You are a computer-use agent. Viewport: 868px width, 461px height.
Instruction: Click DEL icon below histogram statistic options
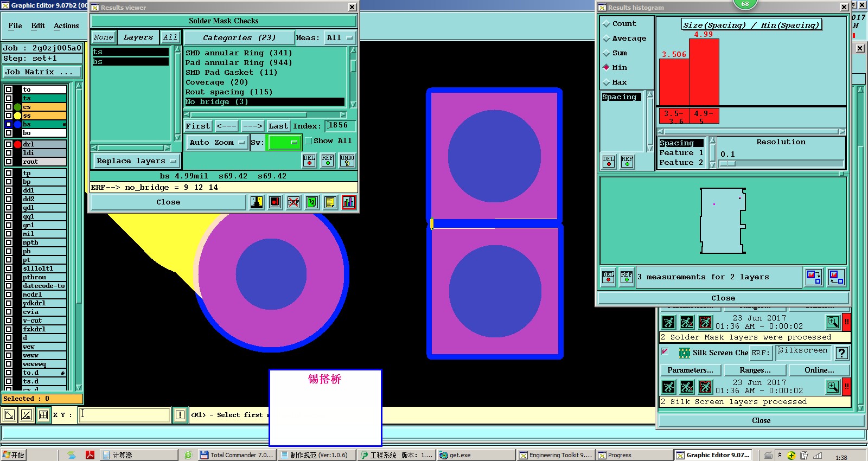(x=609, y=162)
